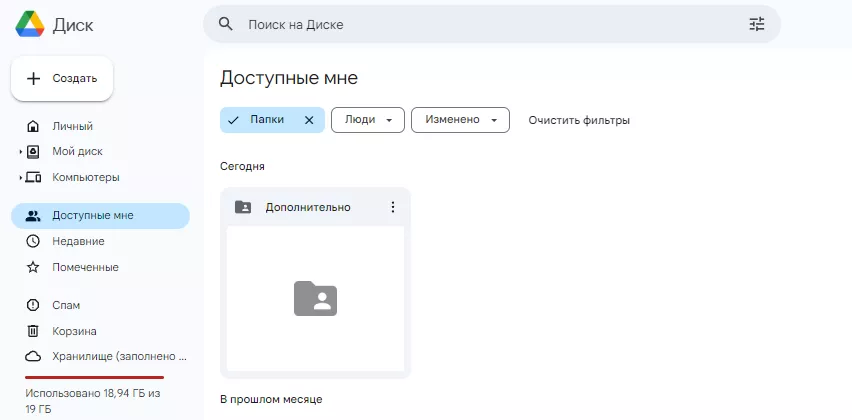Screen dimensions: 852x420
Task: Click the Дополнительно folder name
Action: pyautogui.click(x=308, y=207)
